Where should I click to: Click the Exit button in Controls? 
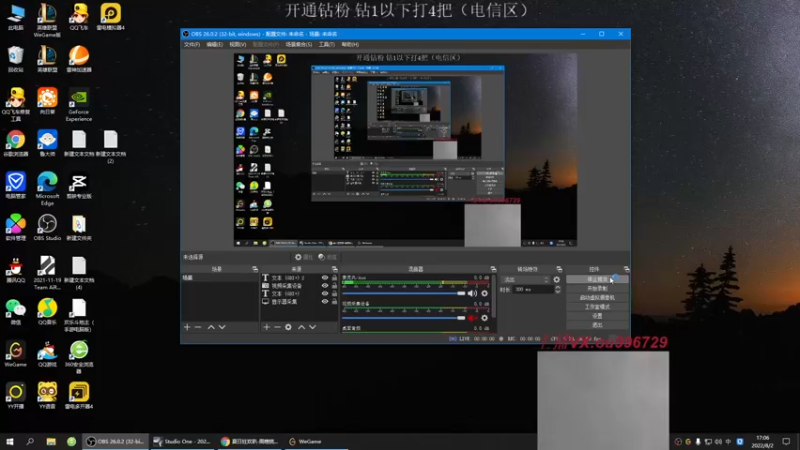tap(597, 325)
